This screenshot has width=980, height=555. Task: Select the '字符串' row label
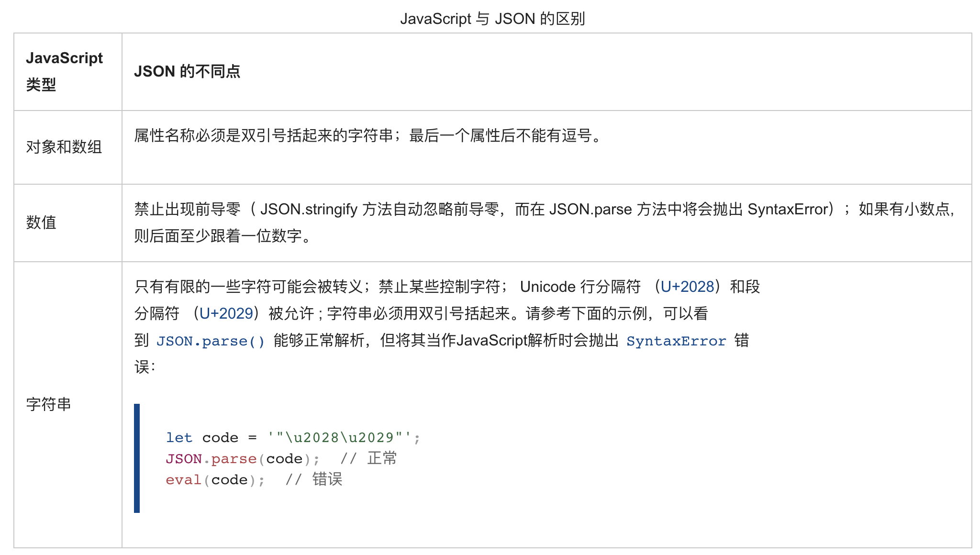(x=48, y=404)
